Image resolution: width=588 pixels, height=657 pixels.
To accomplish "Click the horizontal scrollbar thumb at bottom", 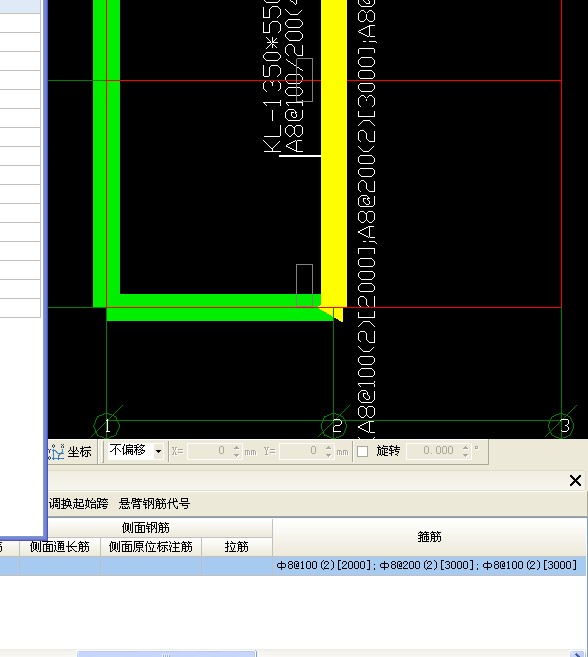I will 166,654.
